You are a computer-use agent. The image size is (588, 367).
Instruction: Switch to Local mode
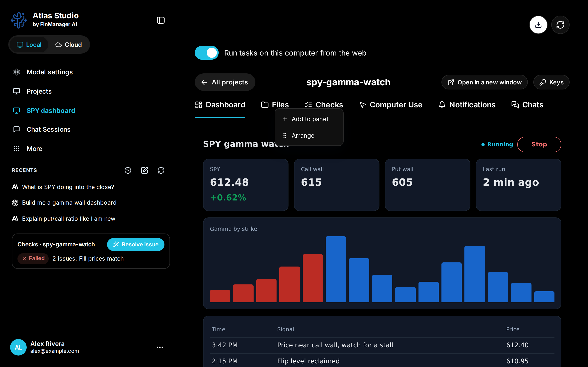point(29,45)
